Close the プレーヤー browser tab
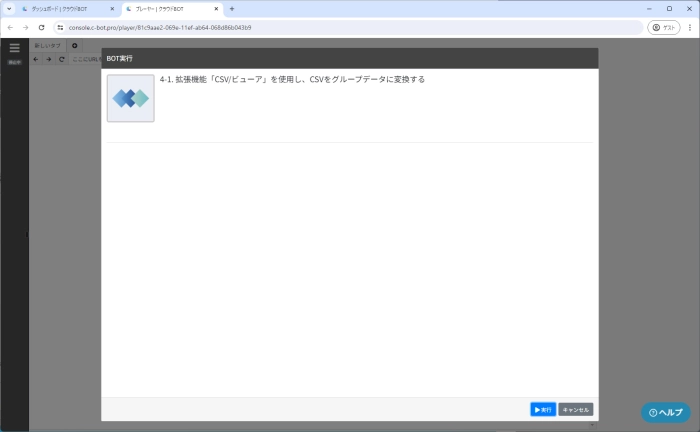700x432 pixels. coord(216,8)
